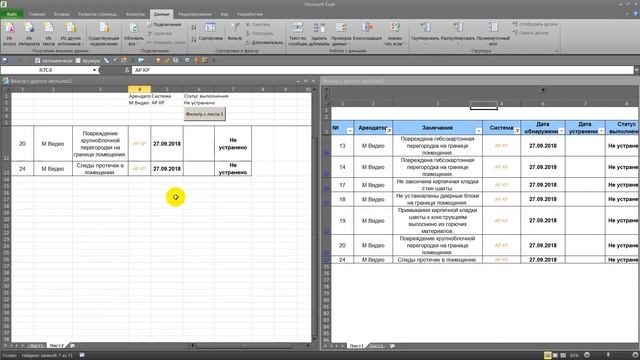Toggle the Вручную checkbox
The width and height of the screenshot is (640, 360).
(x=78, y=60)
